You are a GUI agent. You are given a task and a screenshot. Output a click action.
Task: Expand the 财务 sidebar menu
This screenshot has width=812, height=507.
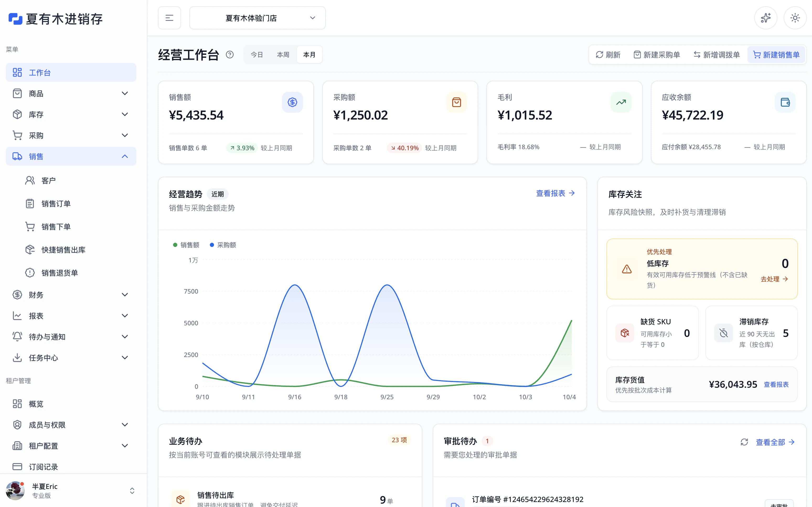pyautogui.click(x=71, y=295)
